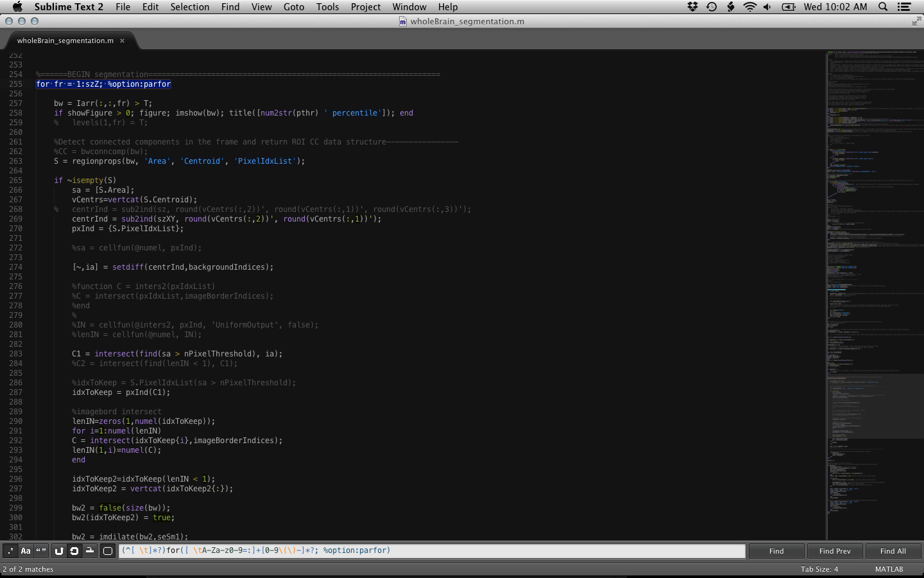Click the volume speaker icon

[767, 6]
